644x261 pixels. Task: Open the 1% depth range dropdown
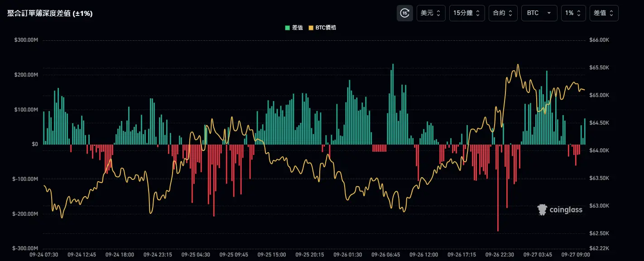pos(573,13)
